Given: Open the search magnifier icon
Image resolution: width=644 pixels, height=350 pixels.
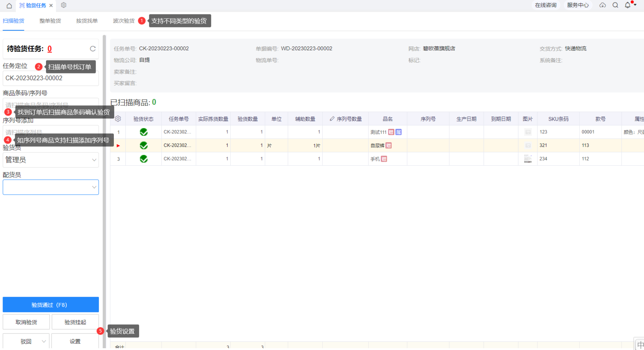Looking at the screenshot, I should pyautogui.click(x=615, y=5).
